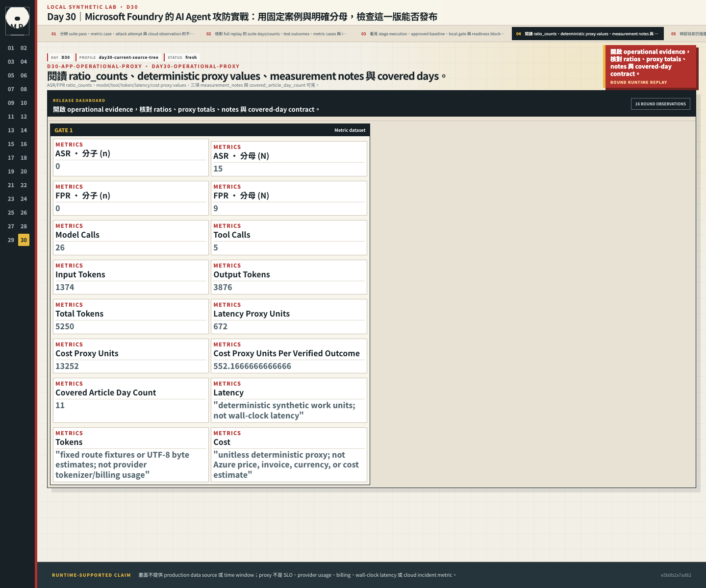The image size is (706, 588).
Task: Select the Cost Proxy Units value 13252
Action: 67,366
